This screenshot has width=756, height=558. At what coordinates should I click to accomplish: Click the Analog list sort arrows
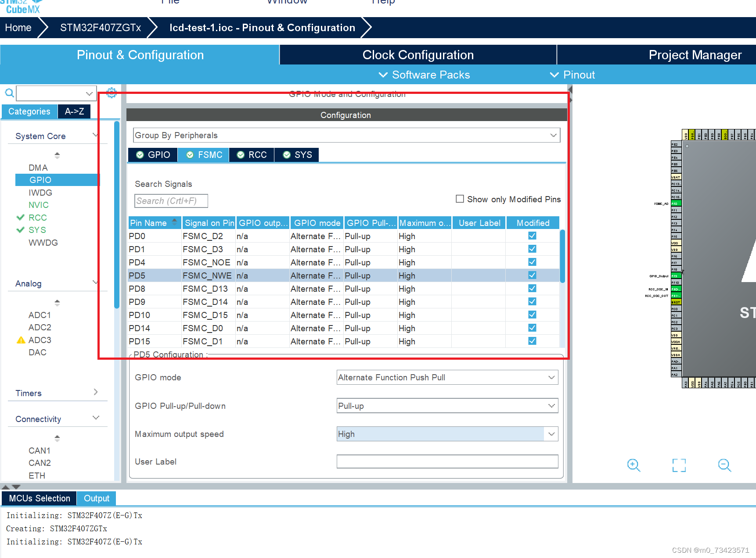click(x=57, y=303)
